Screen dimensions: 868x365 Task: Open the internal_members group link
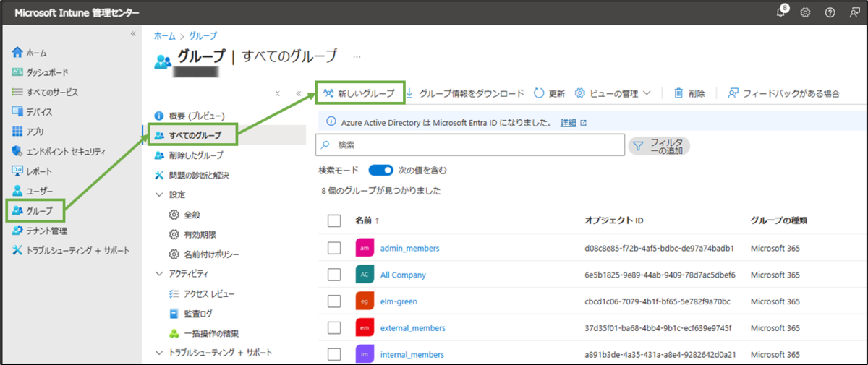tap(412, 354)
